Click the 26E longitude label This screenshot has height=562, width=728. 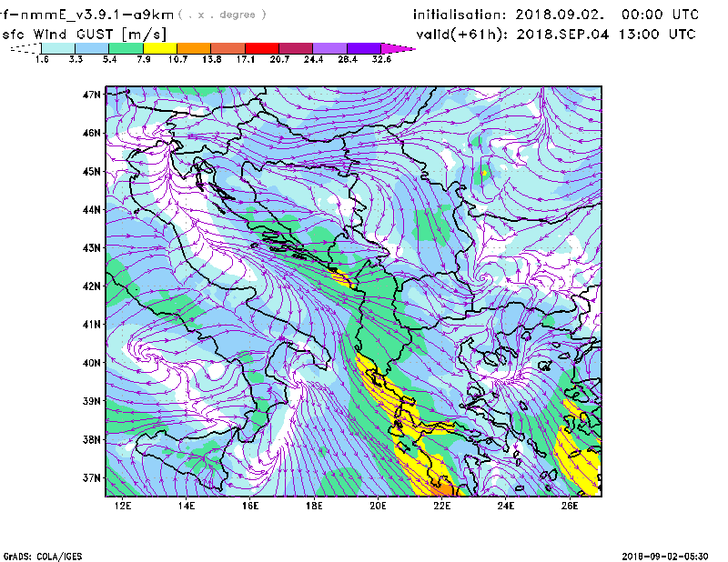(x=570, y=506)
